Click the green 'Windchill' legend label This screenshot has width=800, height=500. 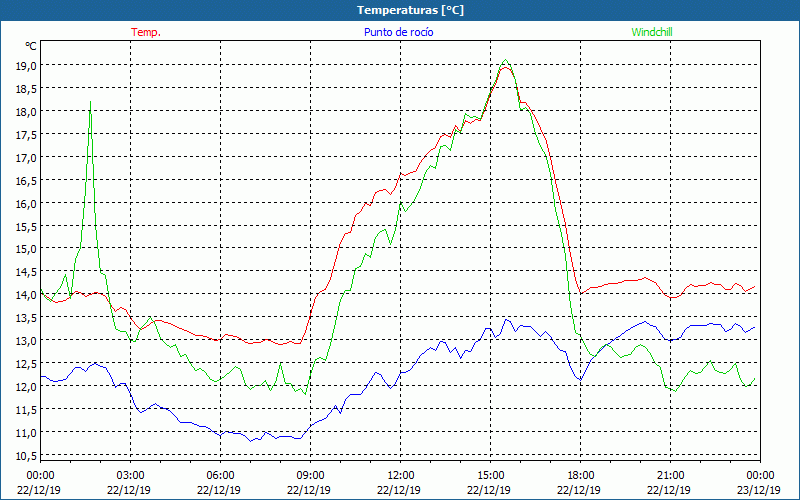tap(652, 32)
